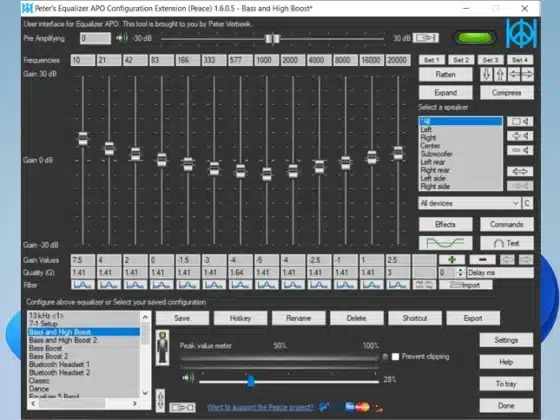Click the green figure peak meter icon
Viewport: 560px width, 420px height.
[x=162, y=348]
